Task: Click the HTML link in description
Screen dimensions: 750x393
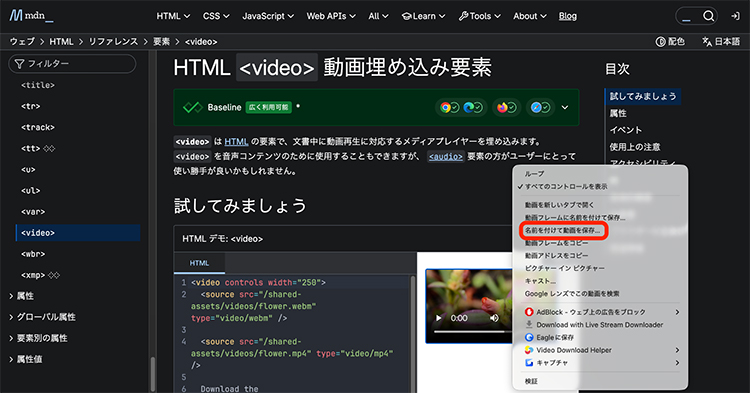Action: (x=236, y=142)
